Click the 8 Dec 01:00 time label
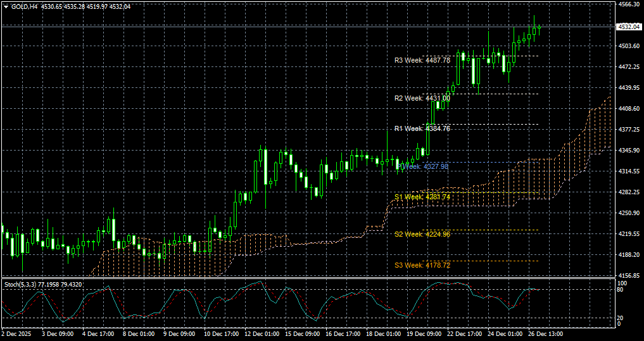Viewport: 644px width, 341px height. tap(139, 335)
